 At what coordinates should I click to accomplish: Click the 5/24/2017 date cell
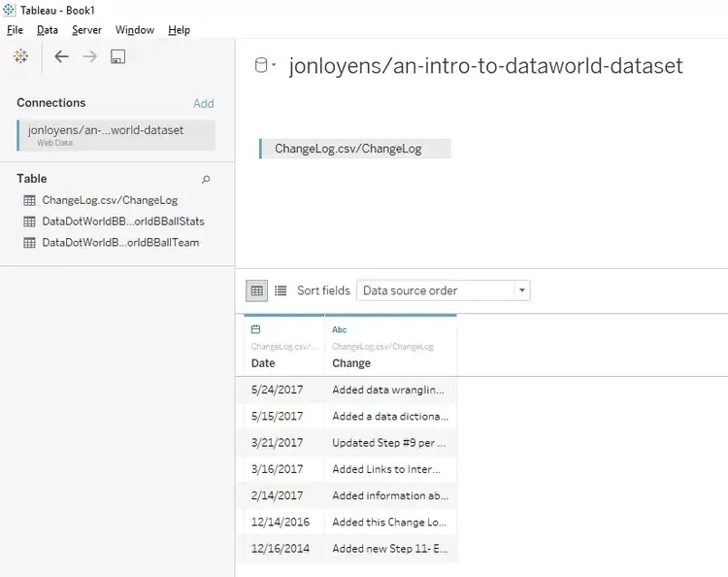click(x=284, y=390)
